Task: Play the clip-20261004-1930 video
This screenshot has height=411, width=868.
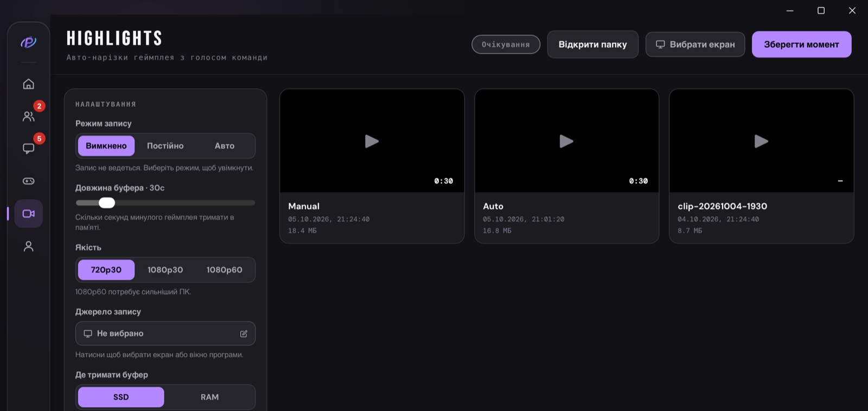Action: [761, 142]
